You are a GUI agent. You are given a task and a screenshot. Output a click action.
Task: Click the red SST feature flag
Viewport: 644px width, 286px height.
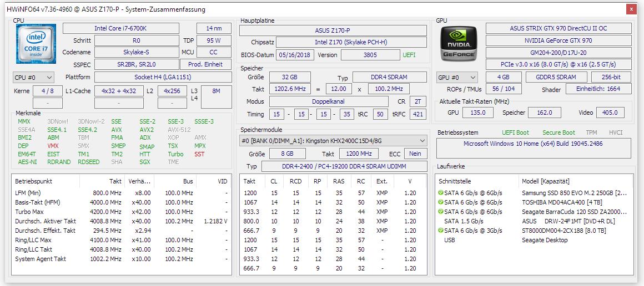200,154
